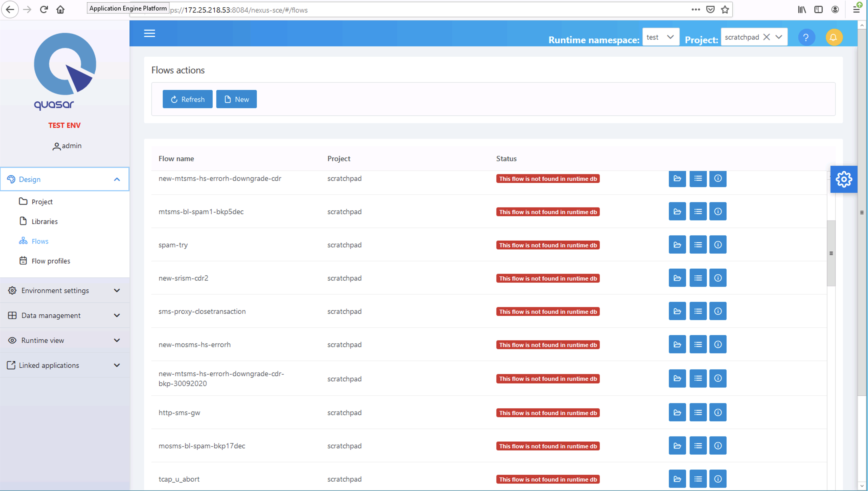The image size is (868, 491).
Task: Show info for new-mosms-hs-errorh flow
Action: [718, 344]
